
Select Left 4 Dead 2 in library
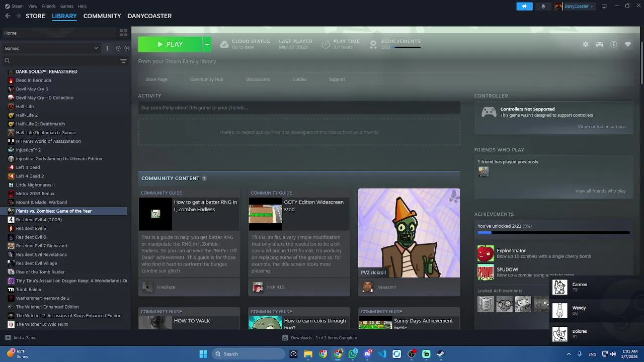pos(30,176)
